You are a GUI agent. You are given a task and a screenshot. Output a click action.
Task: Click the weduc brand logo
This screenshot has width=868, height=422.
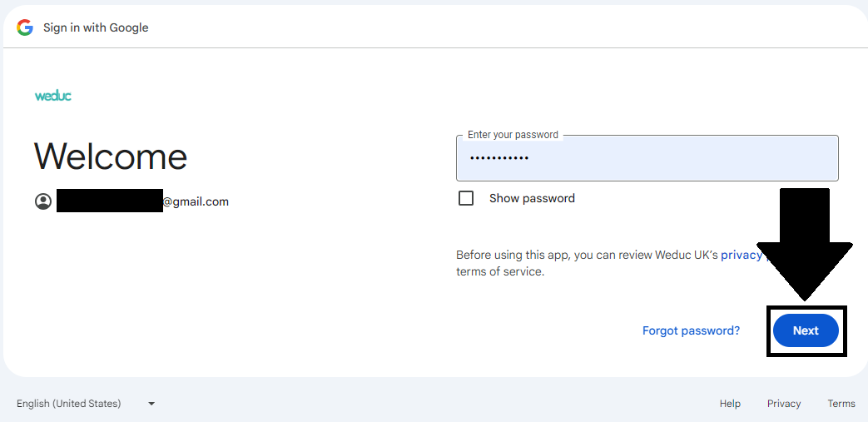coord(53,96)
